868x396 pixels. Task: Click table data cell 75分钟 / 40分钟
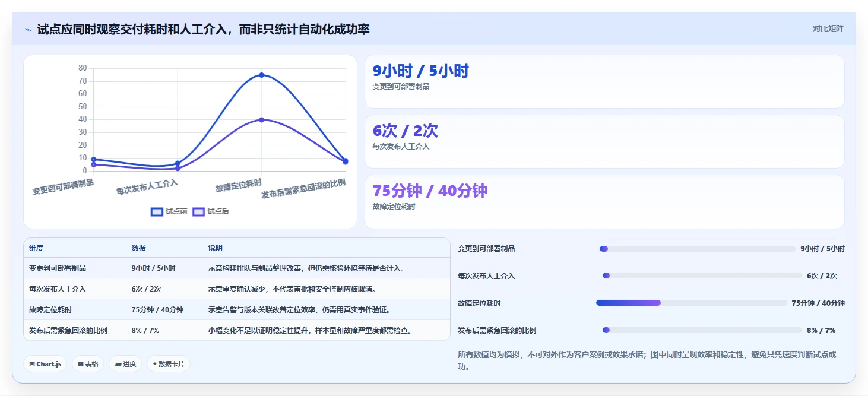(x=157, y=310)
